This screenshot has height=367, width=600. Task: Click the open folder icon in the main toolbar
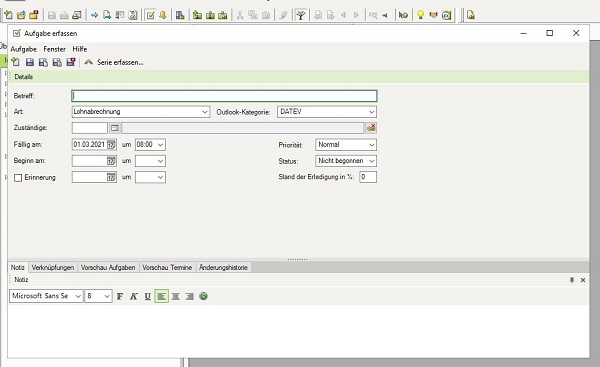[21, 15]
